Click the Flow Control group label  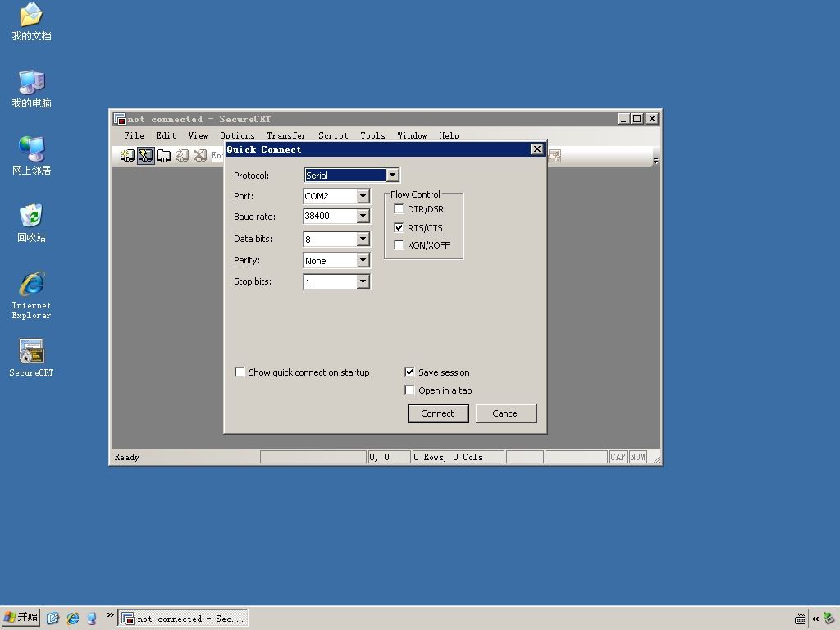tap(415, 194)
